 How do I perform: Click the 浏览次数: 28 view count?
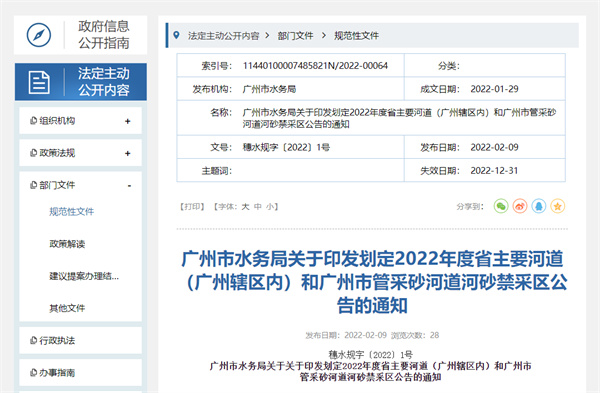[415, 335]
